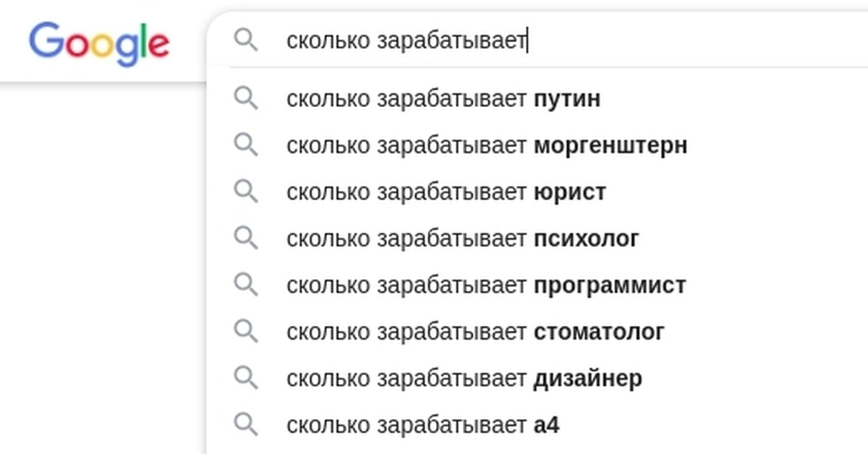Select suggestion "сколько зарабатывает моргенштерн"
Screen dimensions: 868x454
[x=486, y=145]
